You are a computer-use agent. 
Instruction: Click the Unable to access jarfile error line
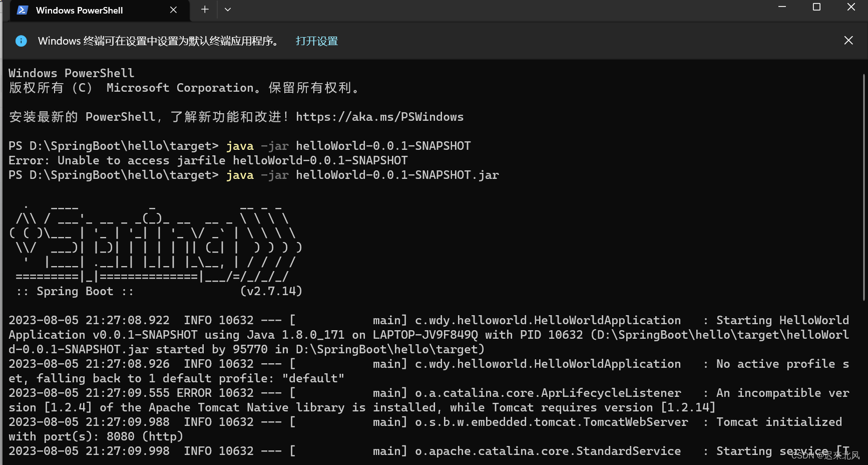208,160
